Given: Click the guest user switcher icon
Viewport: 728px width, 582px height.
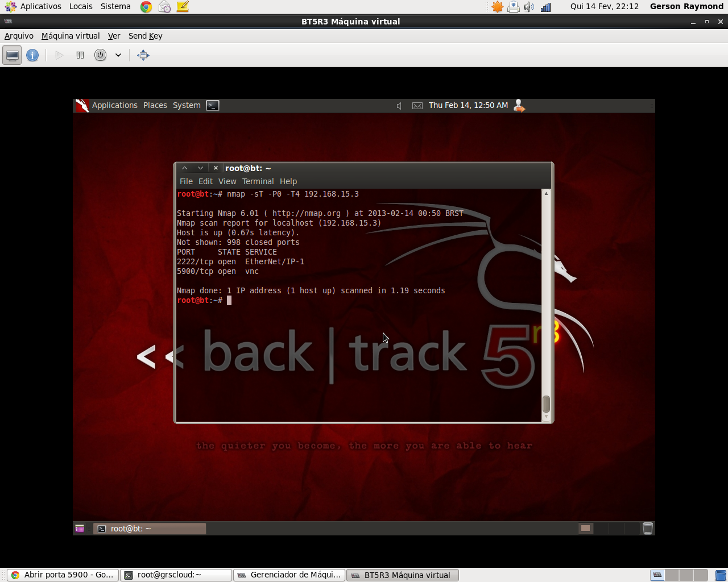Looking at the screenshot, I should point(519,106).
